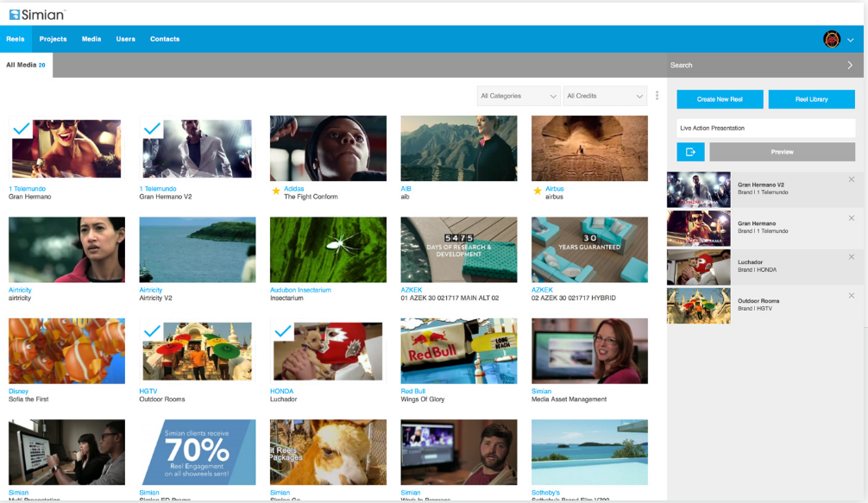Open the AIB client link
This screenshot has width=868, height=503.
tap(406, 189)
